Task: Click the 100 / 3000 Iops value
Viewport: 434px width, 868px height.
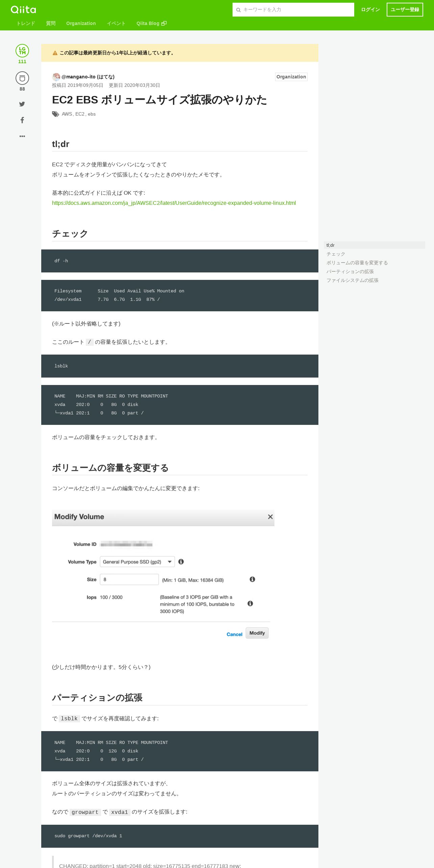Action: click(x=111, y=597)
